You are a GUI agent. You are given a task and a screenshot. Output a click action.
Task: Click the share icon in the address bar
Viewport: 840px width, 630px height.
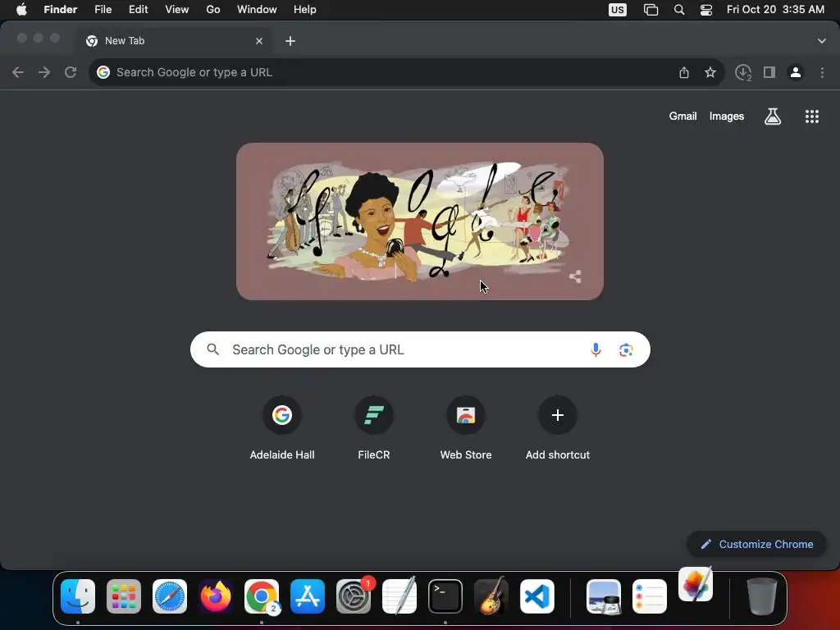tap(684, 72)
